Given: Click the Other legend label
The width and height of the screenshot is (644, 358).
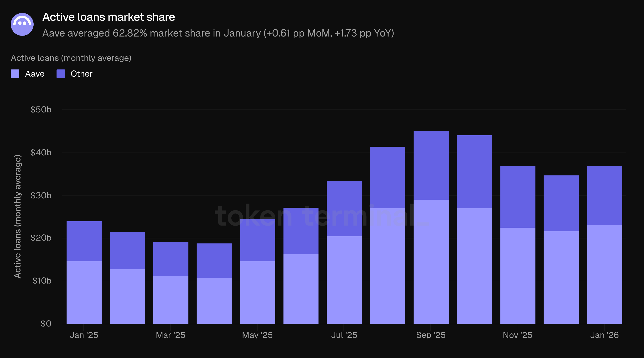Looking at the screenshot, I should click(81, 74).
